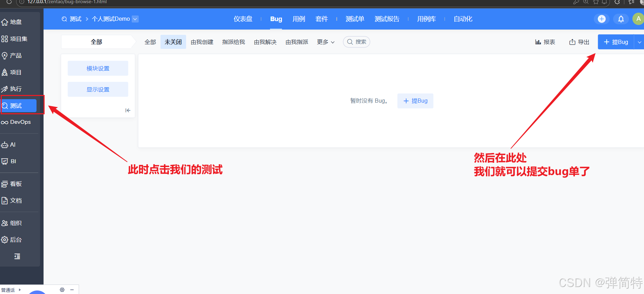Expand the 更多 filter dropdown
This screenshot has height=294, width=644.
click(326, 42)
